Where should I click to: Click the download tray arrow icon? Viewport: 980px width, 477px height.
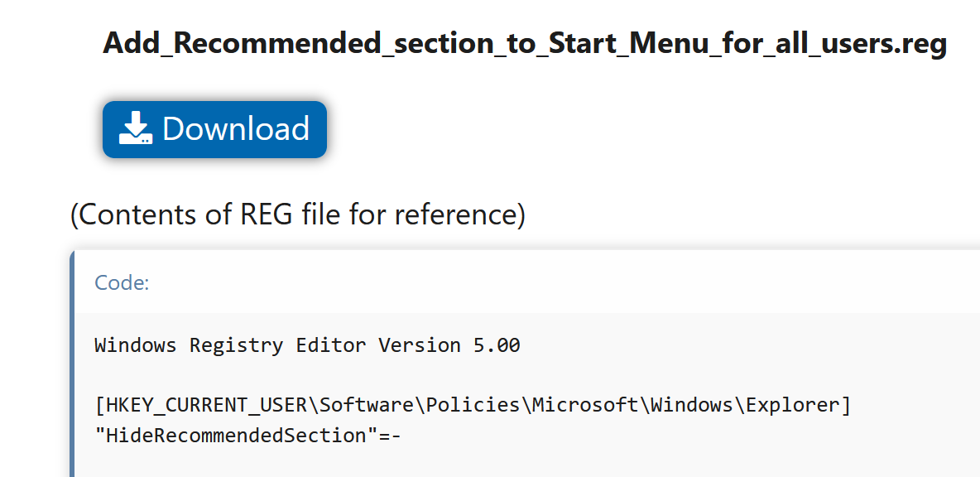coord(136,128)
